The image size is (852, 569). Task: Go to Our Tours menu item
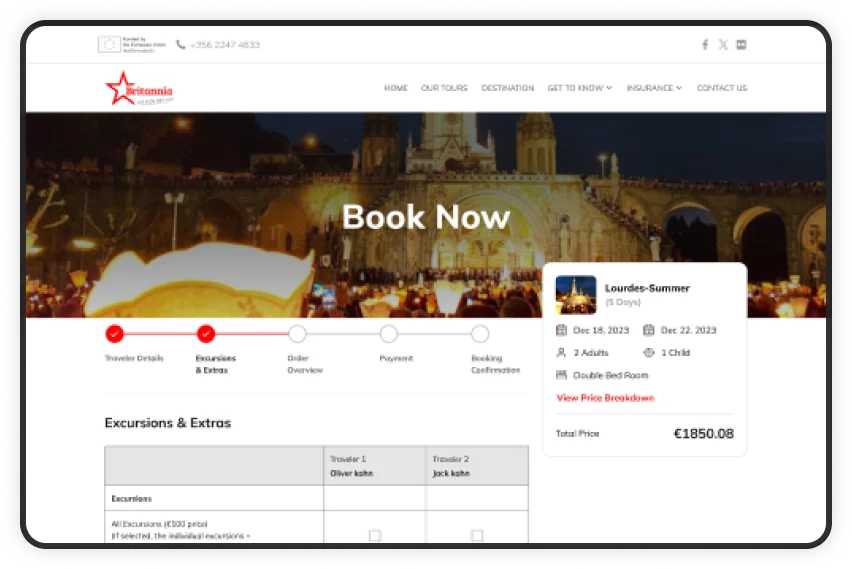444,88
